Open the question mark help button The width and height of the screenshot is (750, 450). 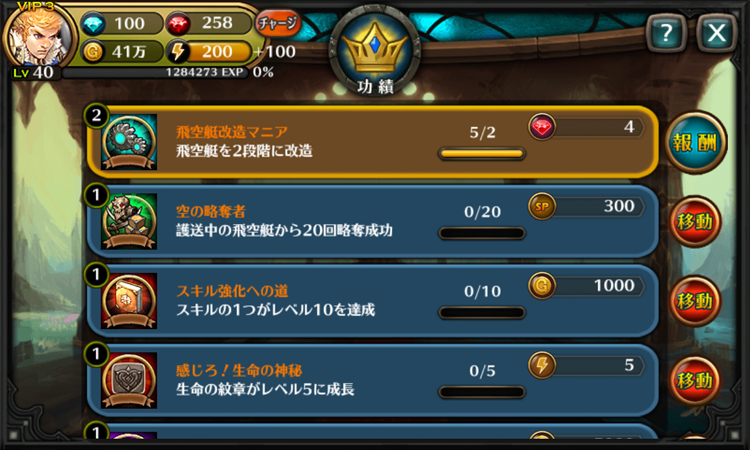pyautogui.click(x=666, y=33)
